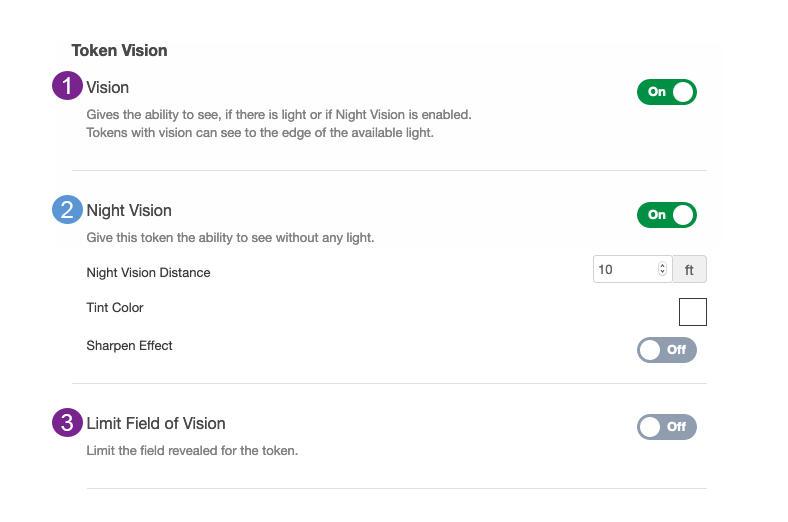
Task: Turn on Limit Field of Vision
Action: point(666,427)
